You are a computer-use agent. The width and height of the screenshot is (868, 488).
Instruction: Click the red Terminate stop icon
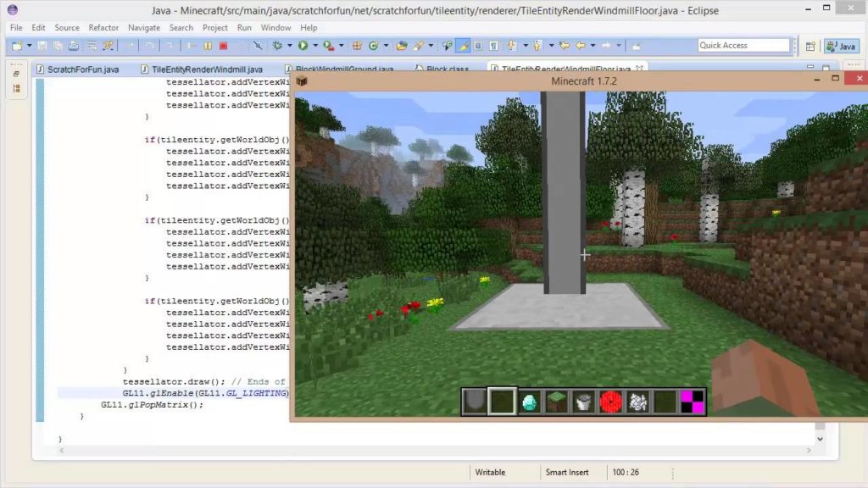pos(223,46)
